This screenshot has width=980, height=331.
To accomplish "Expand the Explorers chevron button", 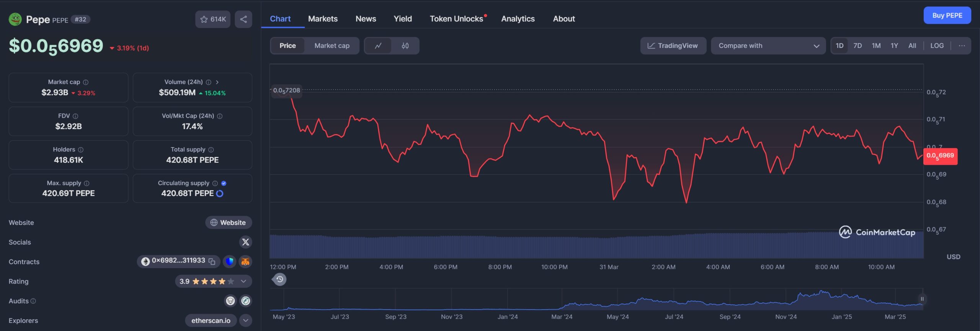I will pos(246,320).
